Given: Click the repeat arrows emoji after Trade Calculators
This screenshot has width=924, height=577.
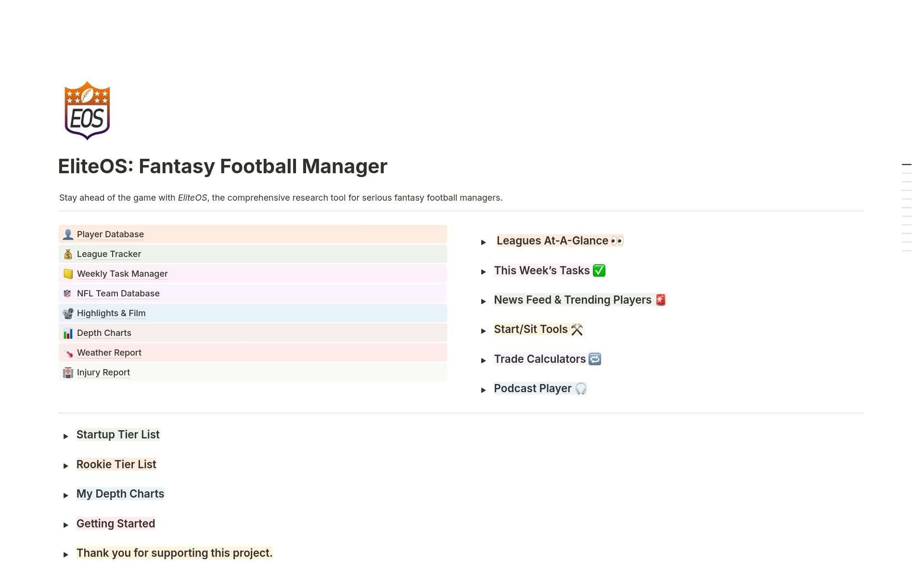Looking at the screenshot, I should 595,359.
